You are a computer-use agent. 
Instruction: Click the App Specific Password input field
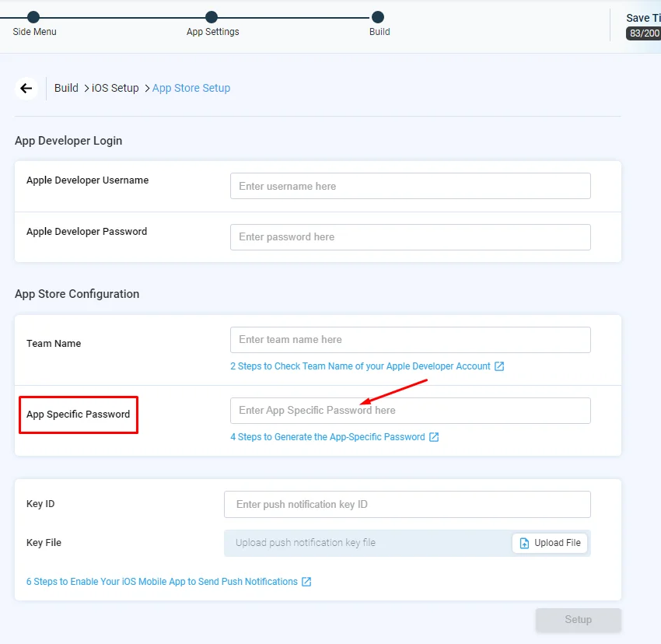[x=410, y=411]
